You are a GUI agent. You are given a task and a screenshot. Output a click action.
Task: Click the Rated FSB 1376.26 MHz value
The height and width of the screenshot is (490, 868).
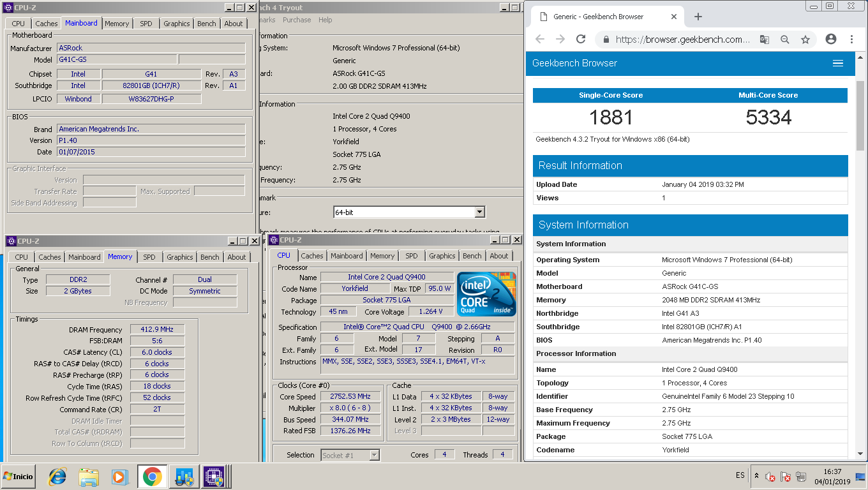(x=350, y=431)
